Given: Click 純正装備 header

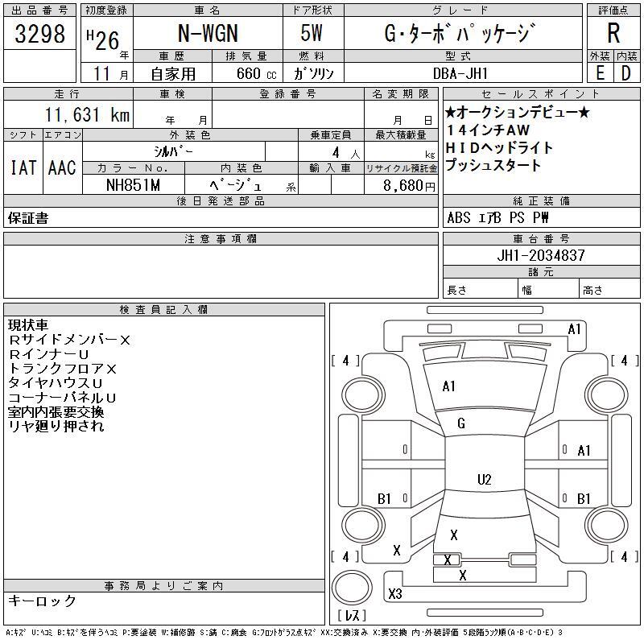Looking at the screenshot, I should [x=541, y=200].
